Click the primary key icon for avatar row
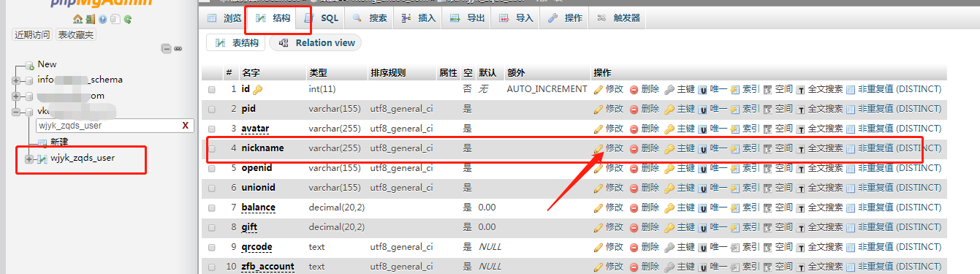The height and width of the screenshot is (274, 980). point(669,129)
